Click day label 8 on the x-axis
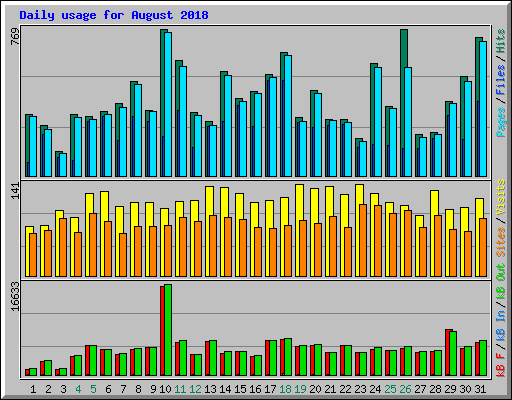 click(138, 389)
